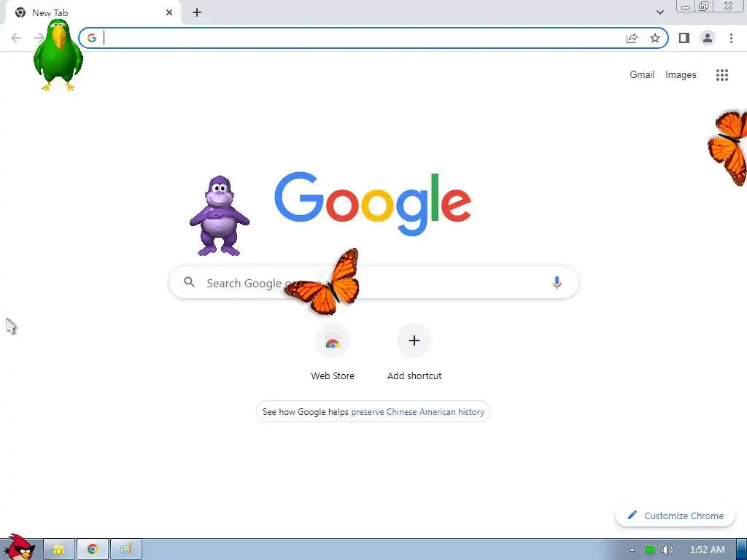This screenshot has height=560, width=747.
Task: Click the Google logo
Action: [x=373, y=204]
